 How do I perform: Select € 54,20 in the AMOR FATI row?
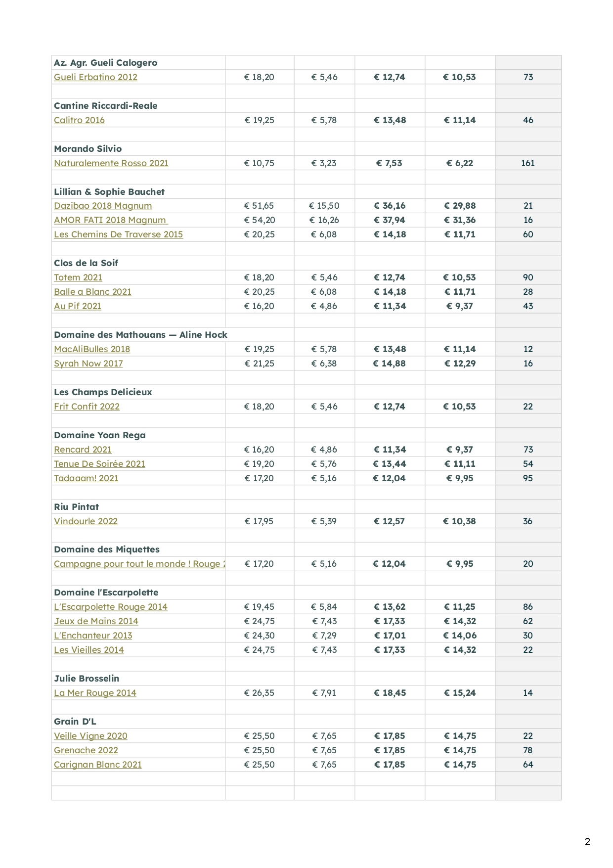pos(260,220)
